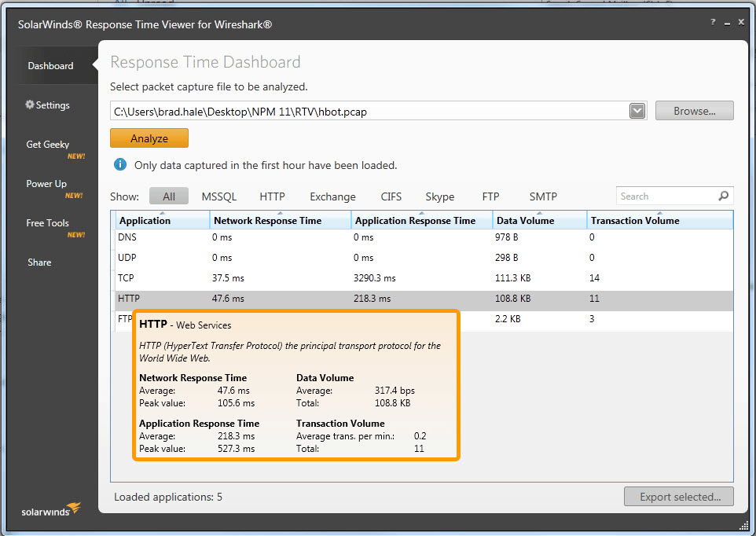Click the orange Analyze button
756x536 pixels.
[x=149, y=138]
